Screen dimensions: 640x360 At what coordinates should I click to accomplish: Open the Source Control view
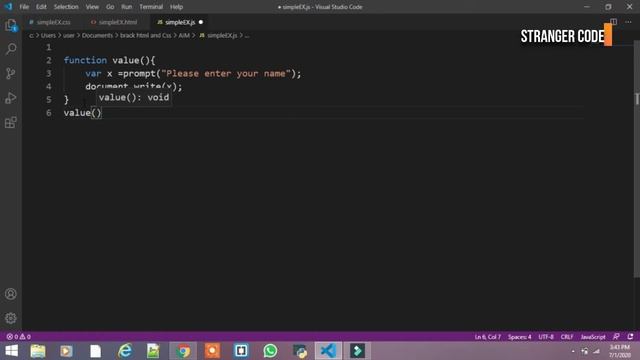11,73
